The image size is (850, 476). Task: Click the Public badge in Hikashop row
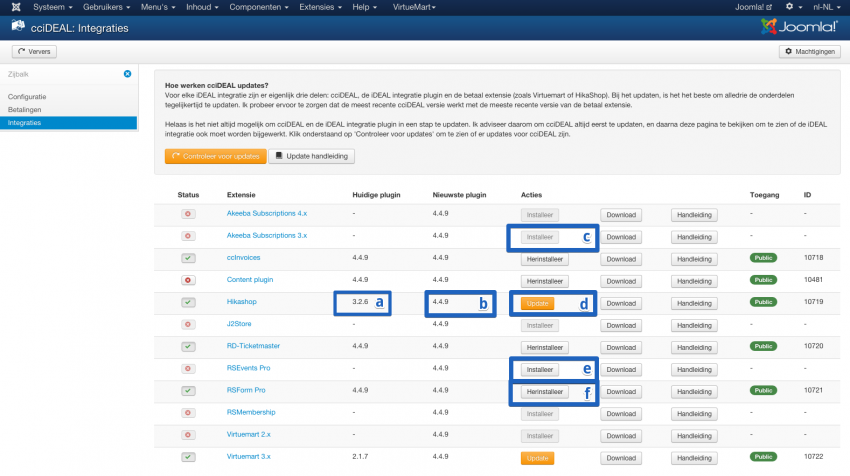click(763, 302)
